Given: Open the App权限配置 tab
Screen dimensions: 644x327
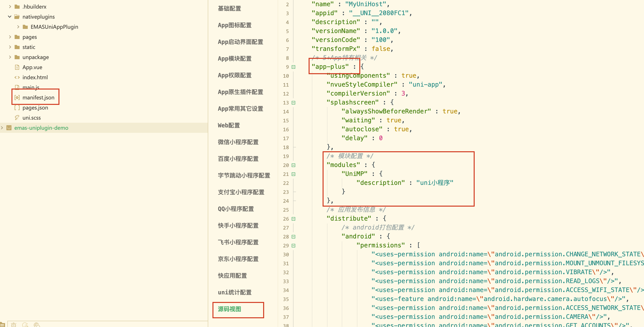Looking at the screenshot, I should tap(234, 75).
